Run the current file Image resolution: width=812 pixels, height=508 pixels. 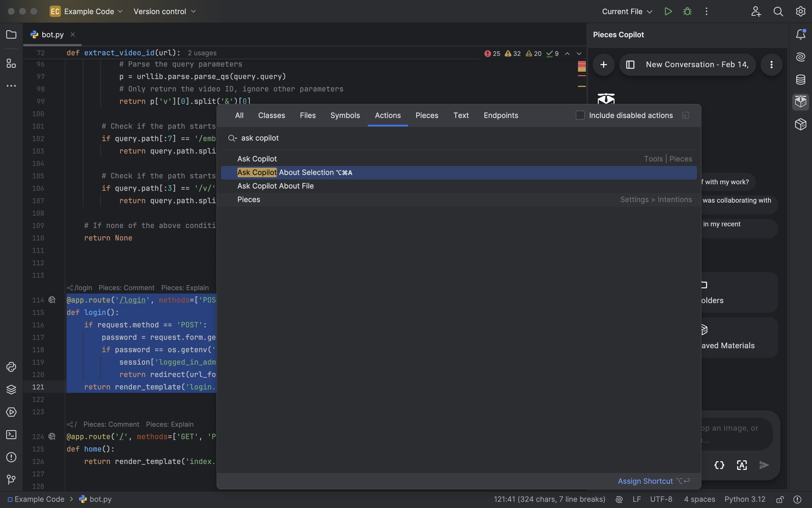coord(668,11)
